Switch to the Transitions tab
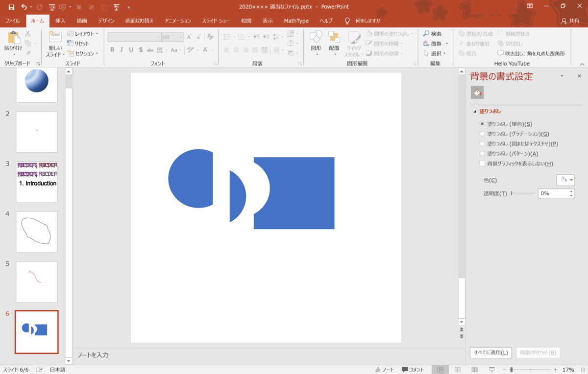 tap(139, 21)
